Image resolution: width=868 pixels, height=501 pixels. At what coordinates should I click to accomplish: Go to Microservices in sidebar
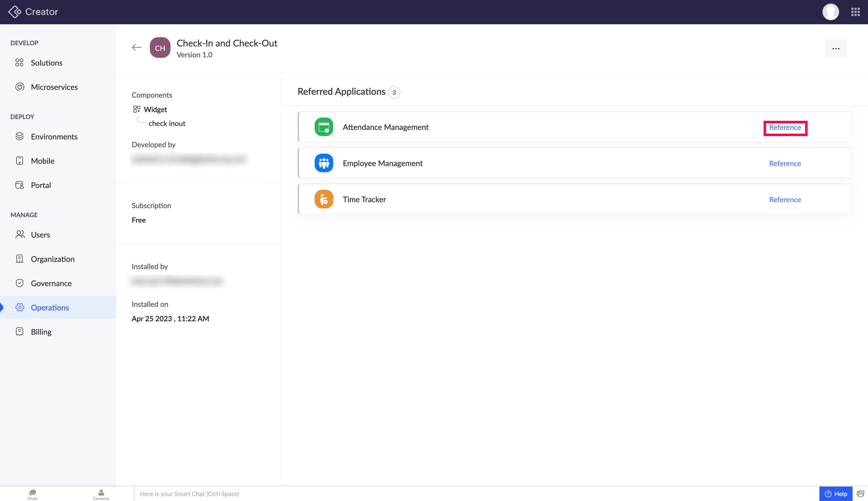coord(54,87)
